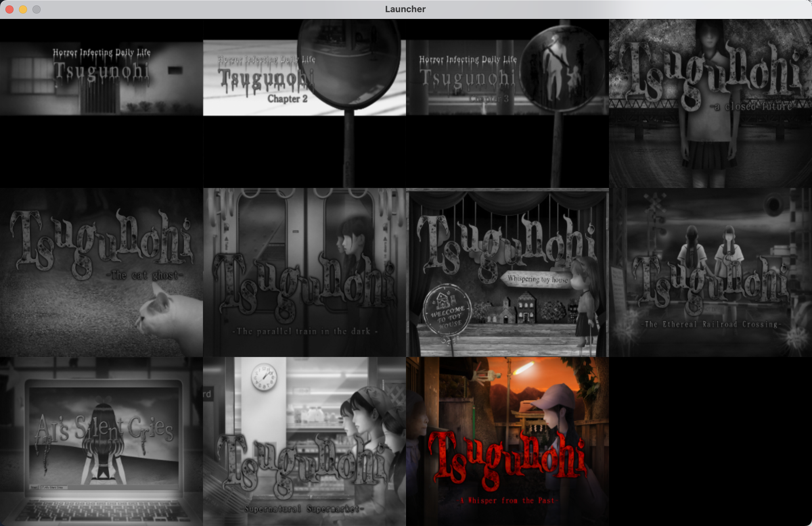Launch Tsugunohi 'The cat ghost' tile
812x526 pixels.
pos(101,272)
